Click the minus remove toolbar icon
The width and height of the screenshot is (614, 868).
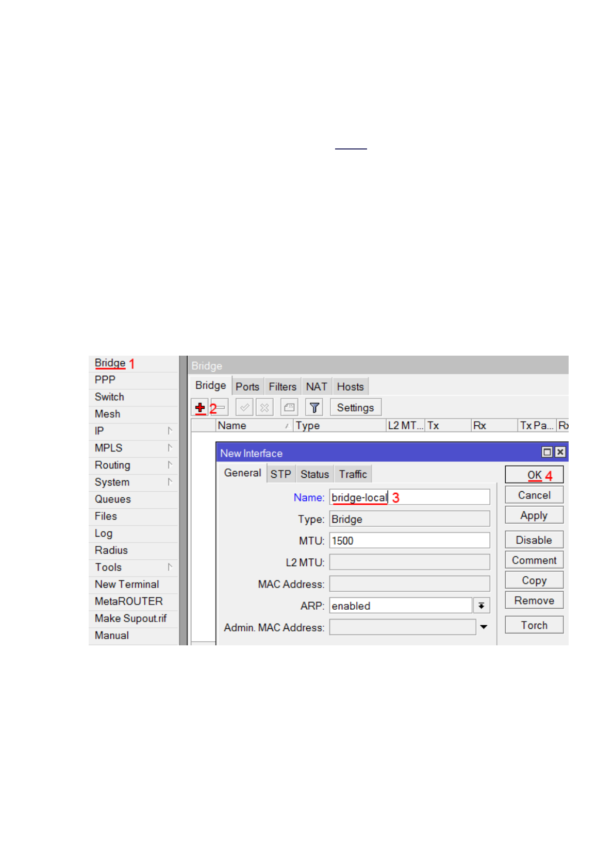click(221, 408)
